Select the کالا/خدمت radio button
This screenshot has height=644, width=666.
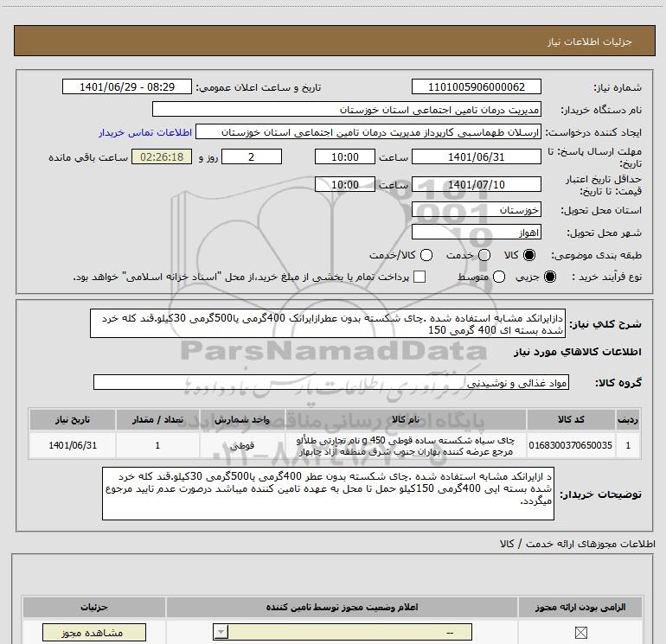(x=426, y=255)
